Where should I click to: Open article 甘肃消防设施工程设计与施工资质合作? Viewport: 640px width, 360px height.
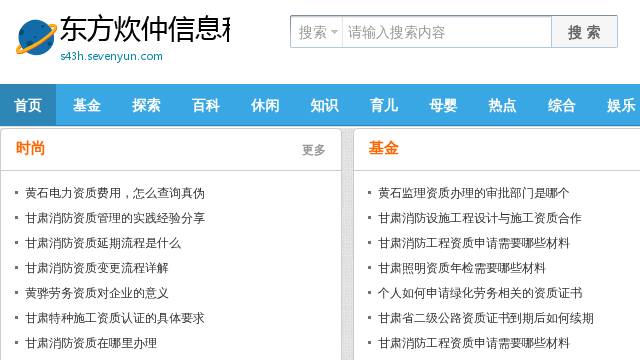tap(480, 218)
